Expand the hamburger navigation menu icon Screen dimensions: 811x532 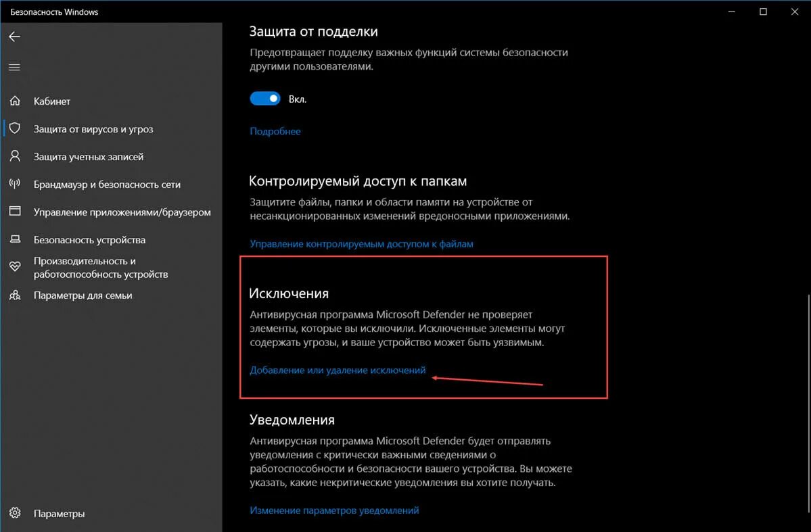click(14, 67)
